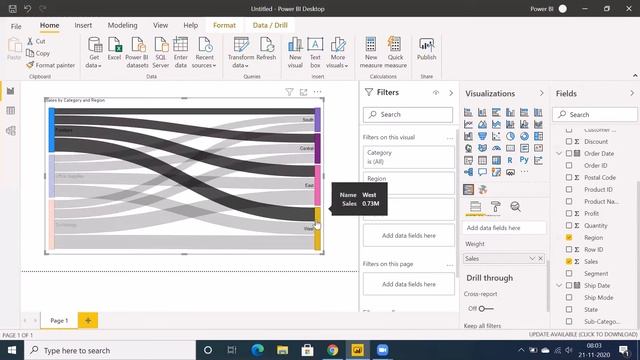This screenshot has width=640, height=360.
Task: Open the Format paint roller tab
Action: pos(496,207)
